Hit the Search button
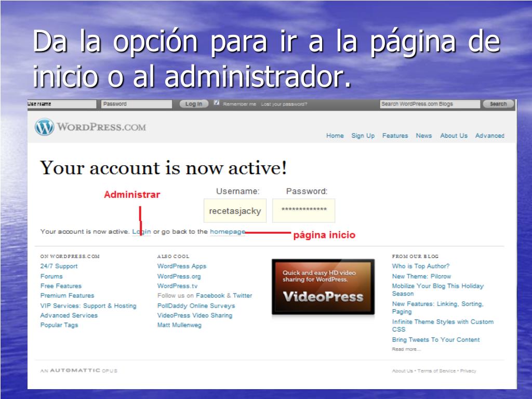Image resolution: width=532 pixels, height=399 pixels. click(x=498, y=104)
